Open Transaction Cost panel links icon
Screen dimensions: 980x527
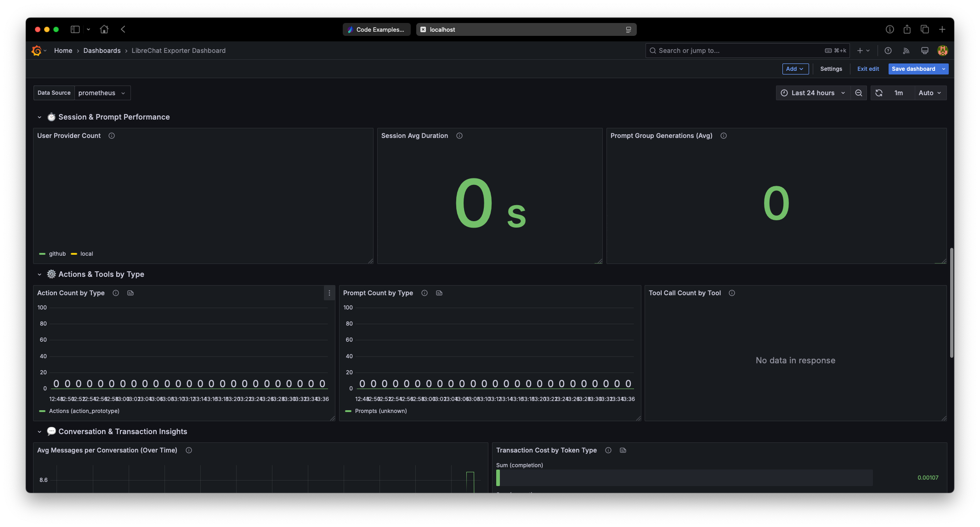[x=623, y=450]
